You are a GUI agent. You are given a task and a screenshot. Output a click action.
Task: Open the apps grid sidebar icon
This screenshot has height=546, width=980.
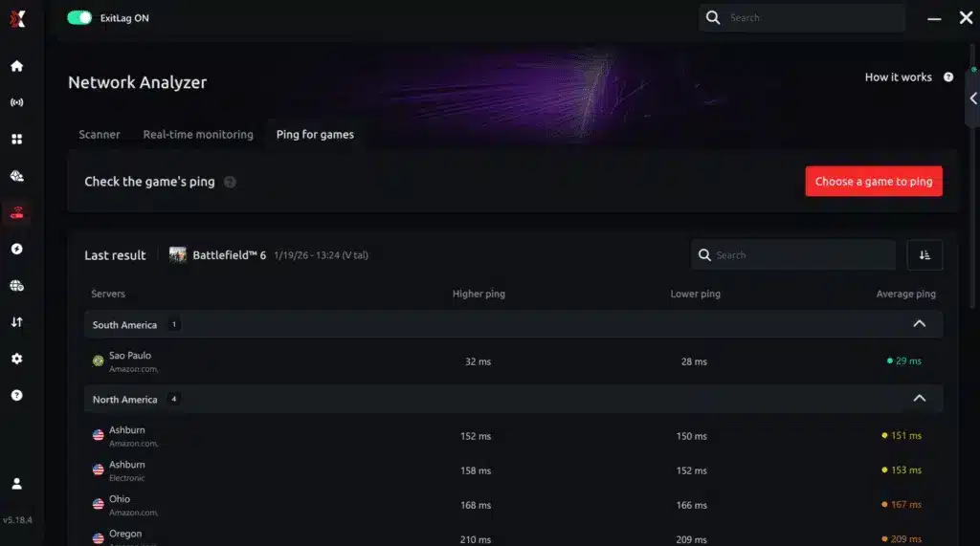[17, 140]
